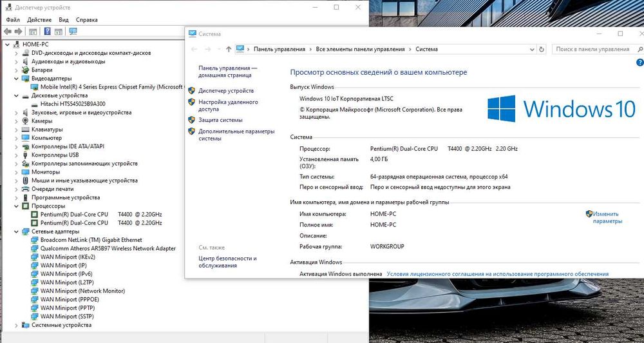644x343 pixels.
Task: Click the Hitachi HTS545025B9A300 disk icon
Action: tap(35, 104)
